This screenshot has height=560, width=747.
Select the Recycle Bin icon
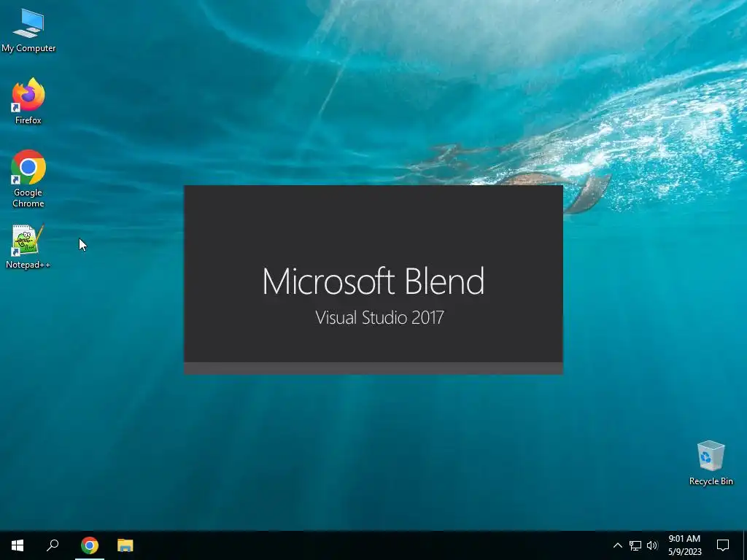tap(711, 463)
